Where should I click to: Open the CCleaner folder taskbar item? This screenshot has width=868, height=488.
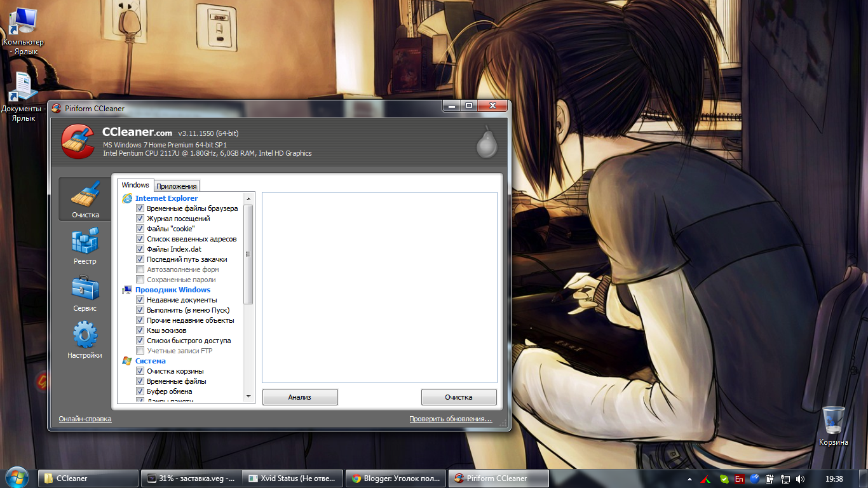pyautogui.click(x=88, y=478)
